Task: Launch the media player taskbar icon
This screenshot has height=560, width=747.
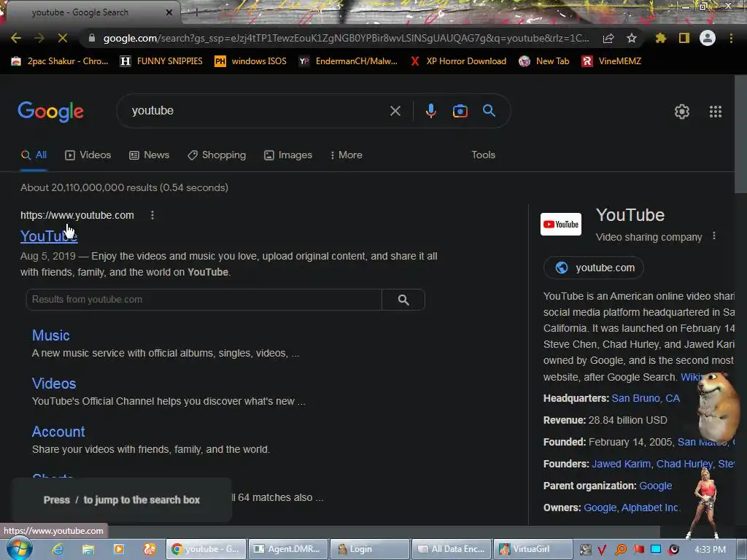Action: coord(119,549)
